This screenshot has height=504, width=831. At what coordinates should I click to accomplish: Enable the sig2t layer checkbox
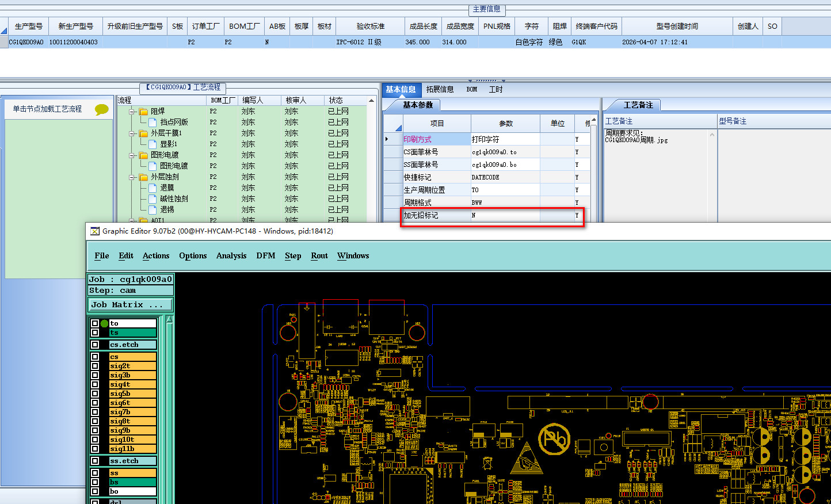tap(95, 366)
